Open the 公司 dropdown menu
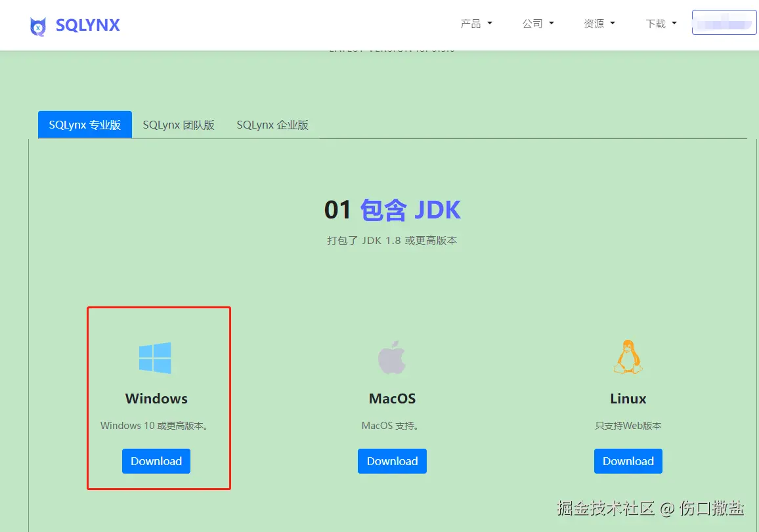Viewport: 759px width, 532px height. click(x=538, y=23)
